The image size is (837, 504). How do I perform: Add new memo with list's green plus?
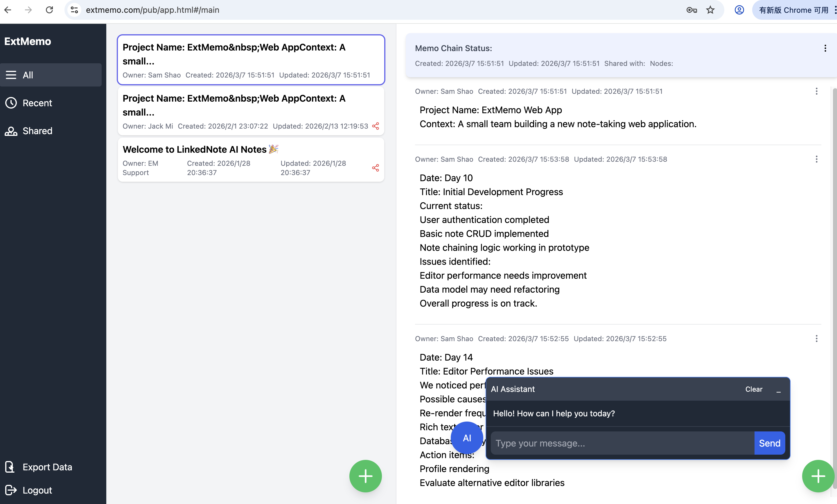366,476
